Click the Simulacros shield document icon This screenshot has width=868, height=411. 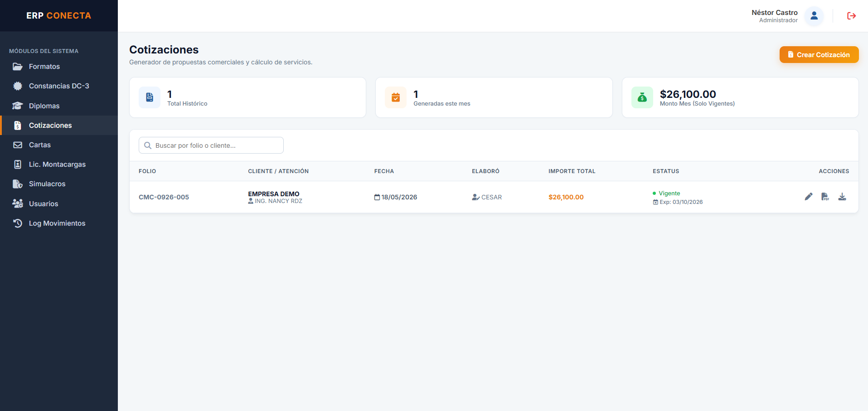18,184
